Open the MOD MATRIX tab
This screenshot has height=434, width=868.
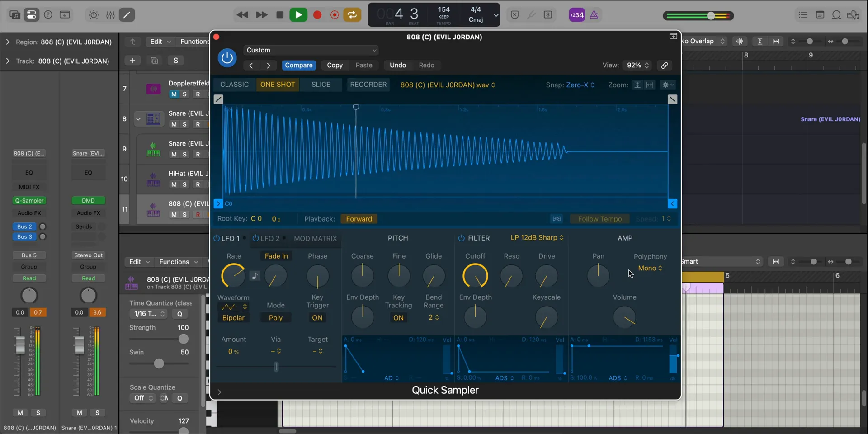click(316, 238)
